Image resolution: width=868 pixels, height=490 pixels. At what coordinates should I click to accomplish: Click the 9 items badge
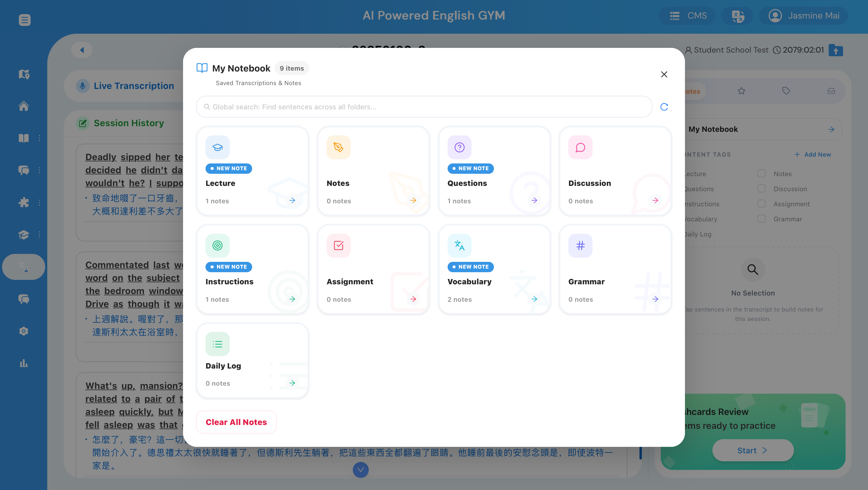pos(291,68)
